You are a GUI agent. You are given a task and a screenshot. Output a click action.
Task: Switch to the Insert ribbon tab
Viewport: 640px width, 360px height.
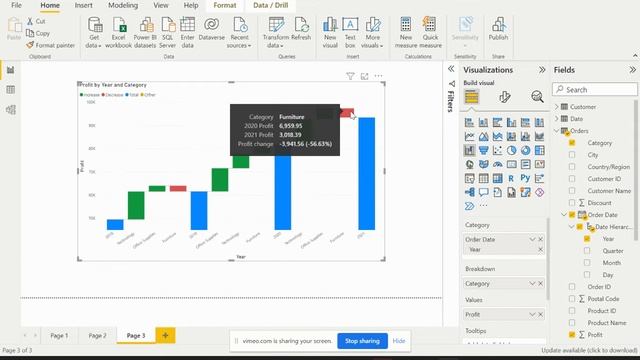coord(83,5)
